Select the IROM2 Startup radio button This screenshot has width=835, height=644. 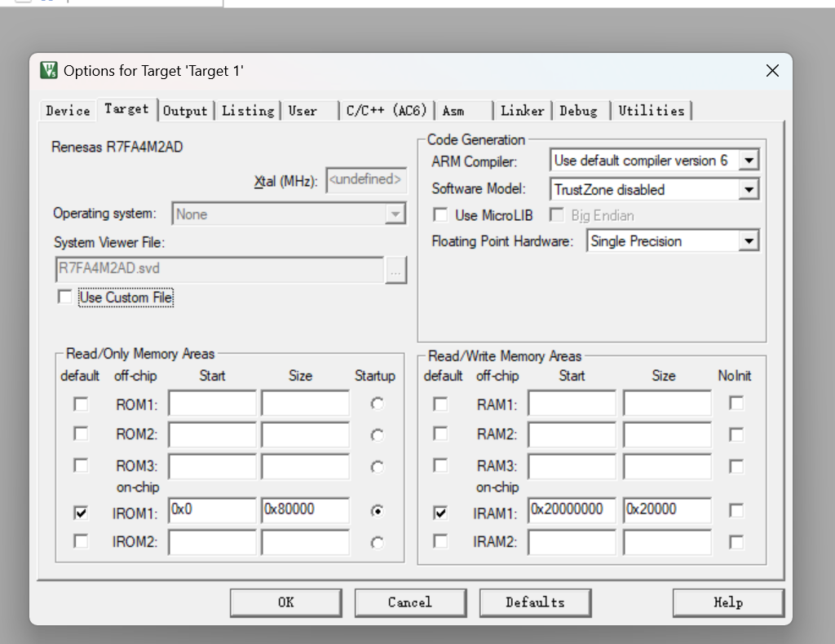377,543
